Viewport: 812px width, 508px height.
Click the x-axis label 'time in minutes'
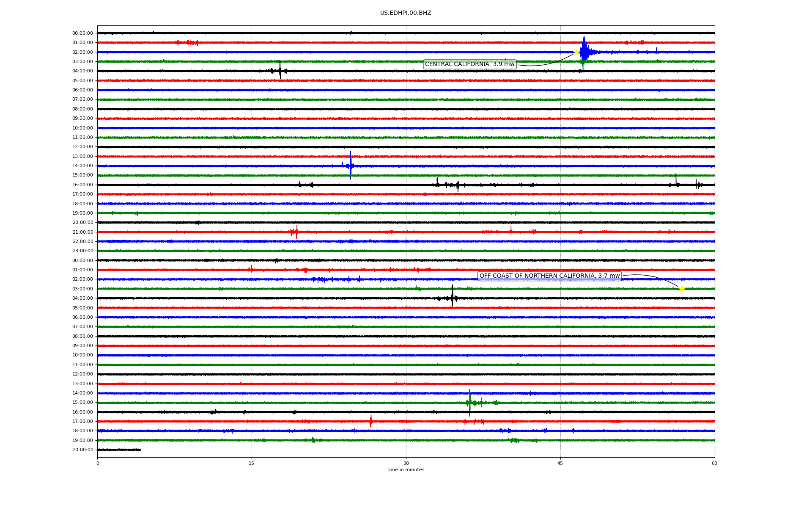point(406,469)
